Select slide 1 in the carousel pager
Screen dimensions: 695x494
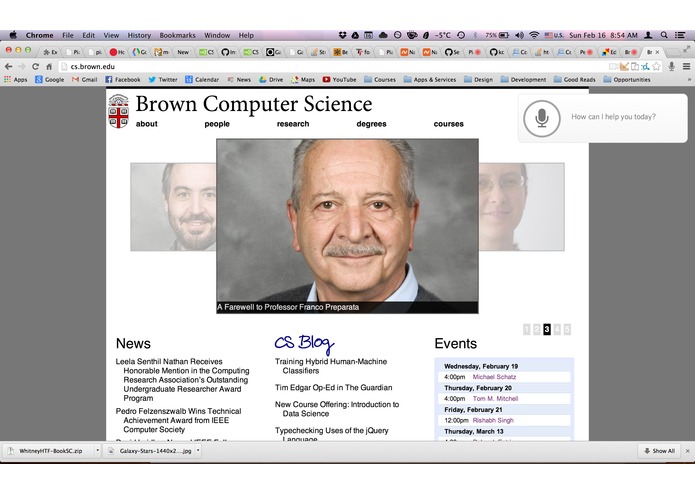click(x=527, y=329)
